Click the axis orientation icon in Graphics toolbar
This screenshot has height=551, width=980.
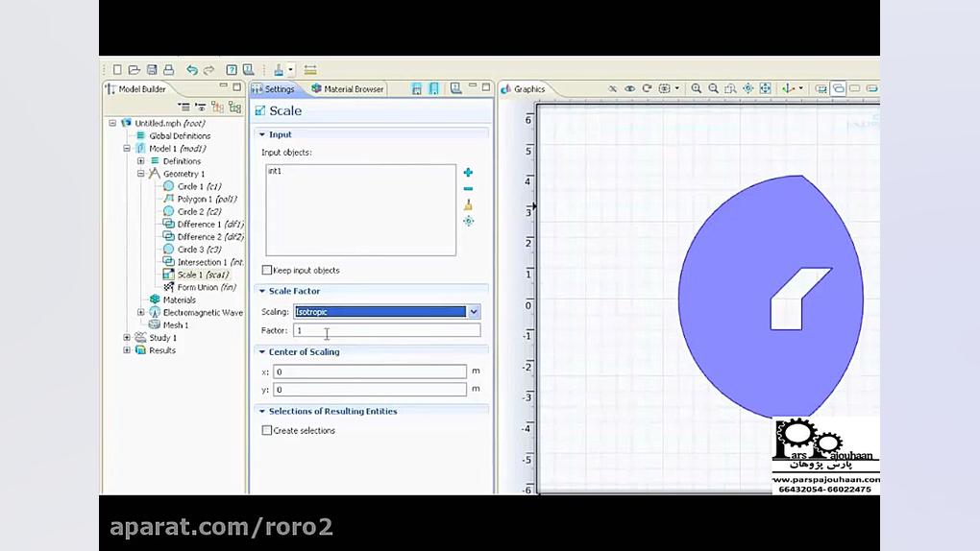click(x=788, y=88)
